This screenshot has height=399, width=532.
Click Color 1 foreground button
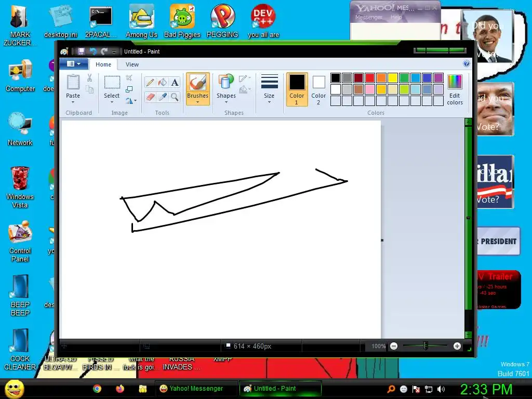tap(297, 89)
